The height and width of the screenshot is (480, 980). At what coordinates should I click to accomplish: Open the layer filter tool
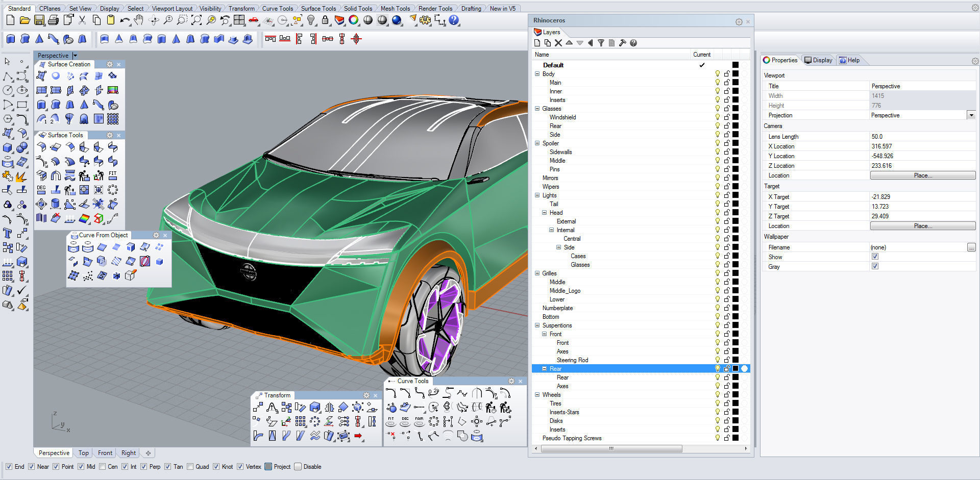coord(601,43)
